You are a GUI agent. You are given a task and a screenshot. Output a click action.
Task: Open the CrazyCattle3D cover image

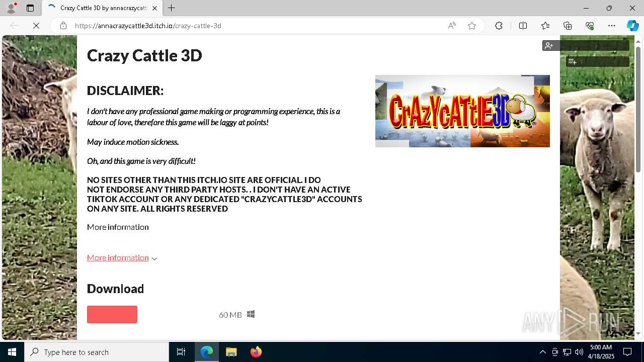coord(462,111)
